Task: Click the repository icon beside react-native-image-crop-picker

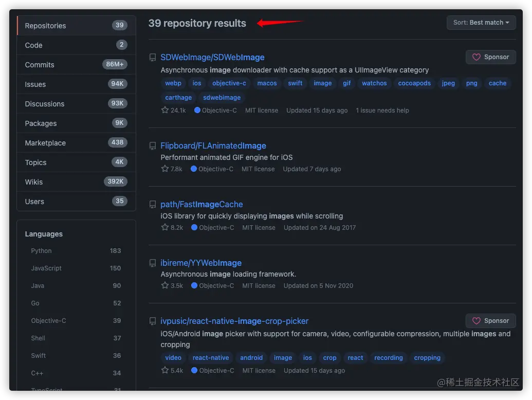Action: coord(153,321)
